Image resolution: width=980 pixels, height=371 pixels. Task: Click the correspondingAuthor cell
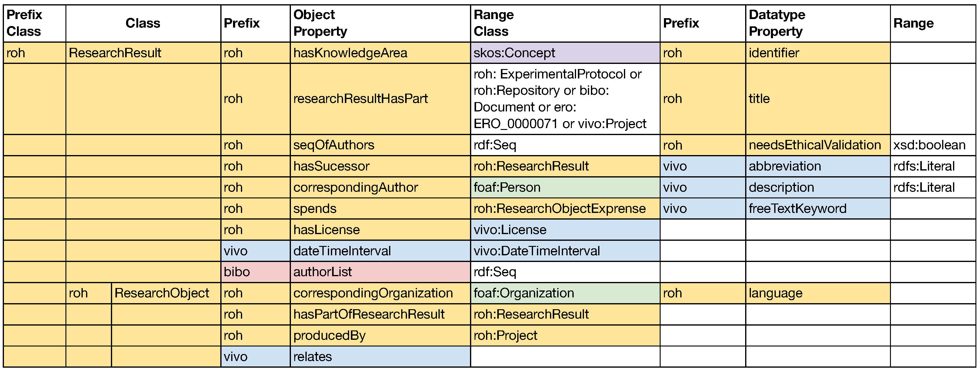[x=355, y=187]
